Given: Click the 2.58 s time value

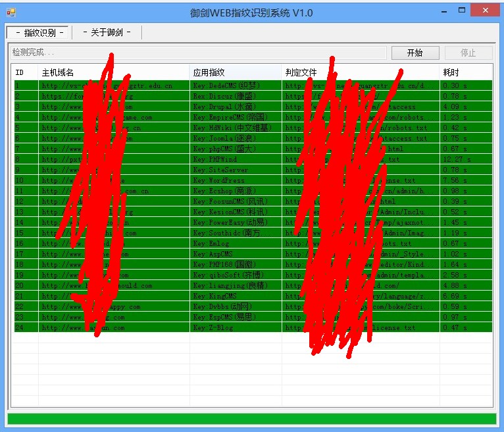Looking at the screenshot, I should [455, 275].
